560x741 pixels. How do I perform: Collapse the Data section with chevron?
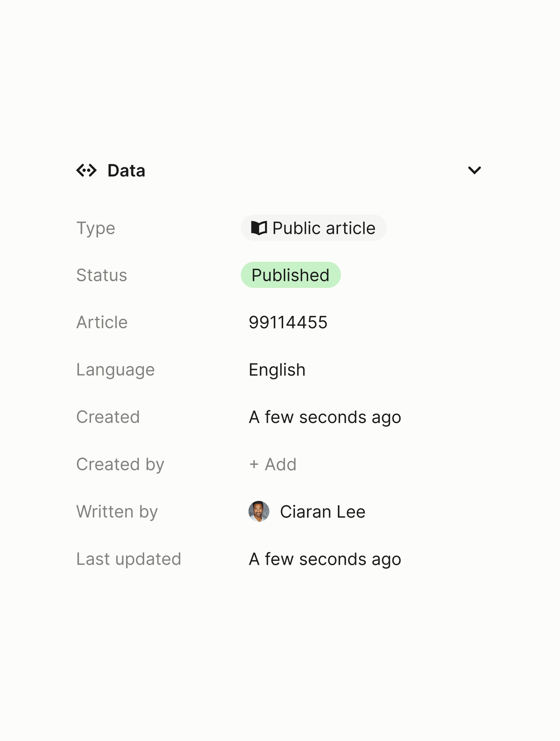pos(474,170)
